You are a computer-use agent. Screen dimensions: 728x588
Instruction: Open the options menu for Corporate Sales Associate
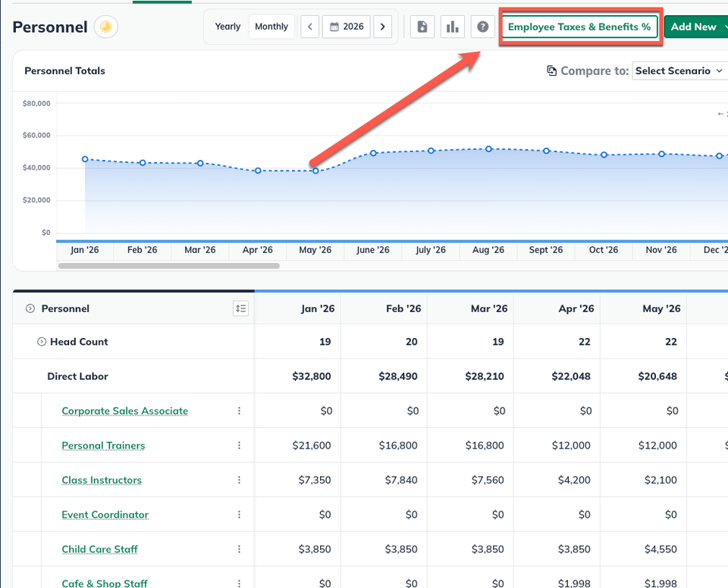tap(239, 411)
